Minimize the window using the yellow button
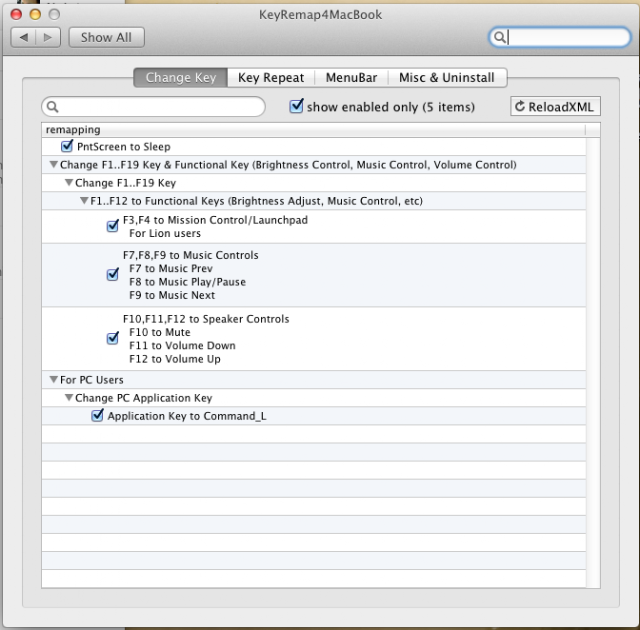Screen dimensions: 640x630 pos(36,14)
